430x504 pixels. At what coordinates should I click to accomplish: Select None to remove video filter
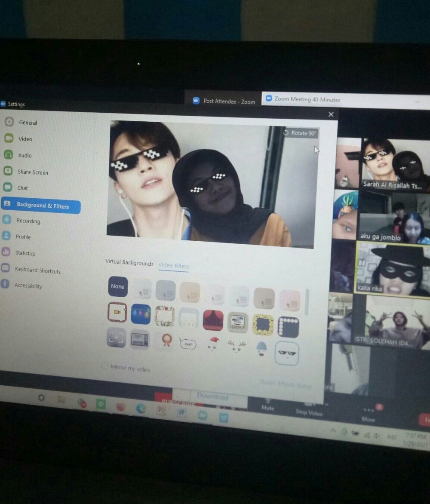117,286
